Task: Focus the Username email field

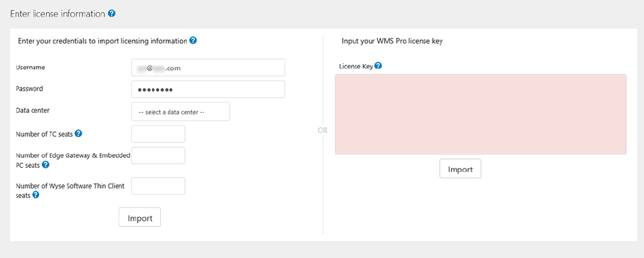Action: point(208,68)
